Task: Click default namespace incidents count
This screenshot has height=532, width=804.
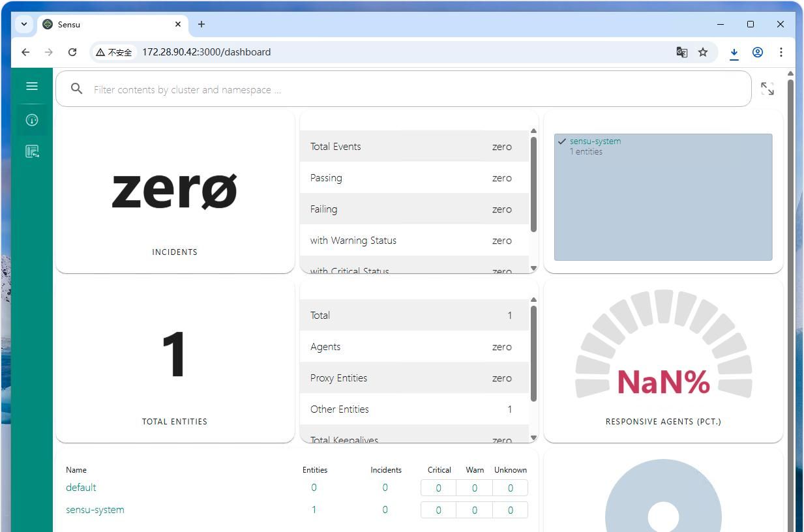Action: click(385, 488)
